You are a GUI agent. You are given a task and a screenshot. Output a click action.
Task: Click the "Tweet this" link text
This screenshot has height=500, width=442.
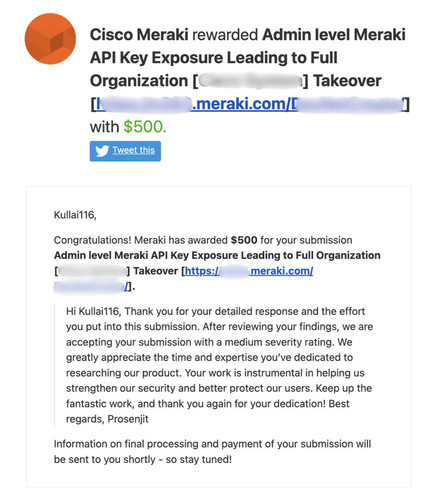click(x=133, y=150)
